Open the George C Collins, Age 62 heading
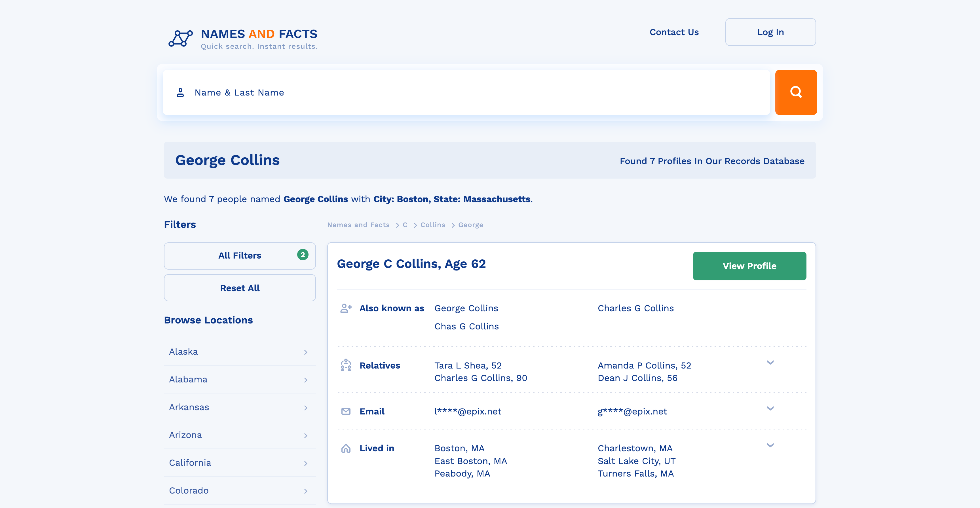980x508 pixels. coord(411,264)
